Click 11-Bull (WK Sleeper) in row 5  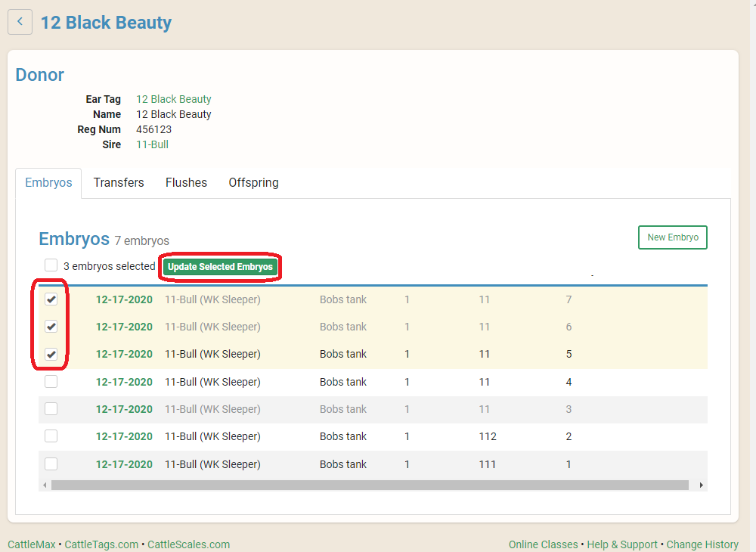click(x=212, y=354)
